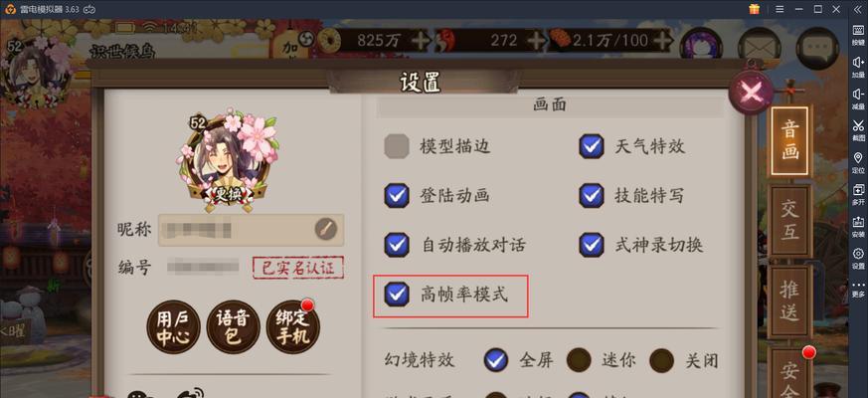Screen dimensions: 868x398
Task: Click the 语音包 button
Action: [x=233, y=327]
